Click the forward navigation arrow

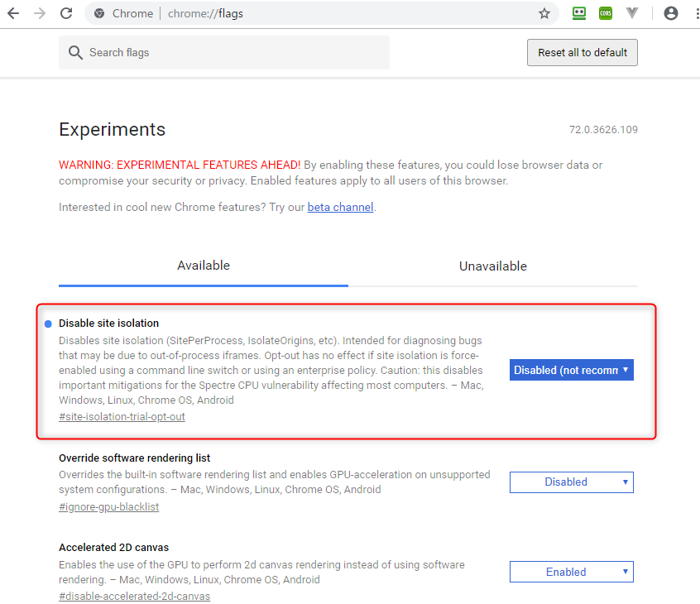[40, 13]
